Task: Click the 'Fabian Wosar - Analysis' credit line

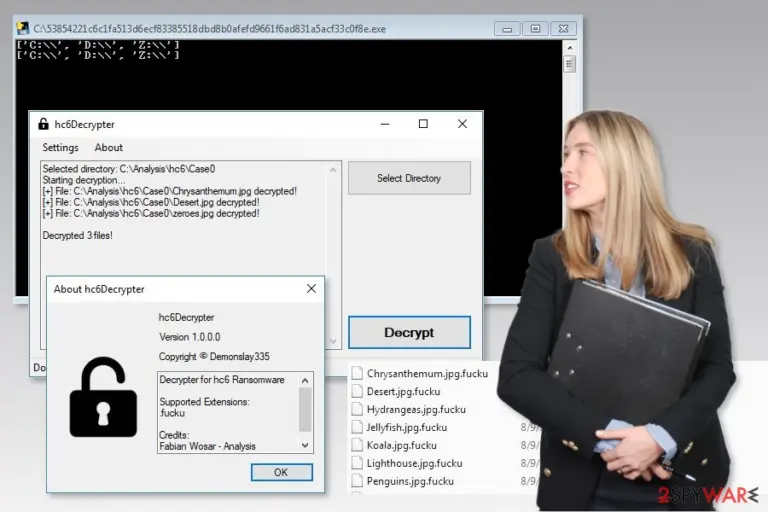Action: click(208, 446)
